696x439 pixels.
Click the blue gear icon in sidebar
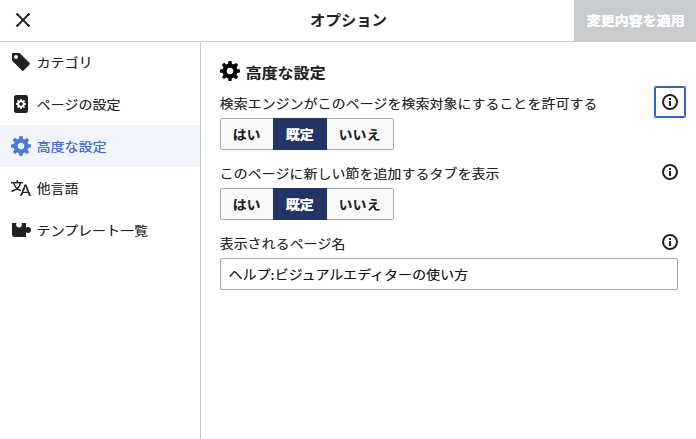[x=20, y=146]
